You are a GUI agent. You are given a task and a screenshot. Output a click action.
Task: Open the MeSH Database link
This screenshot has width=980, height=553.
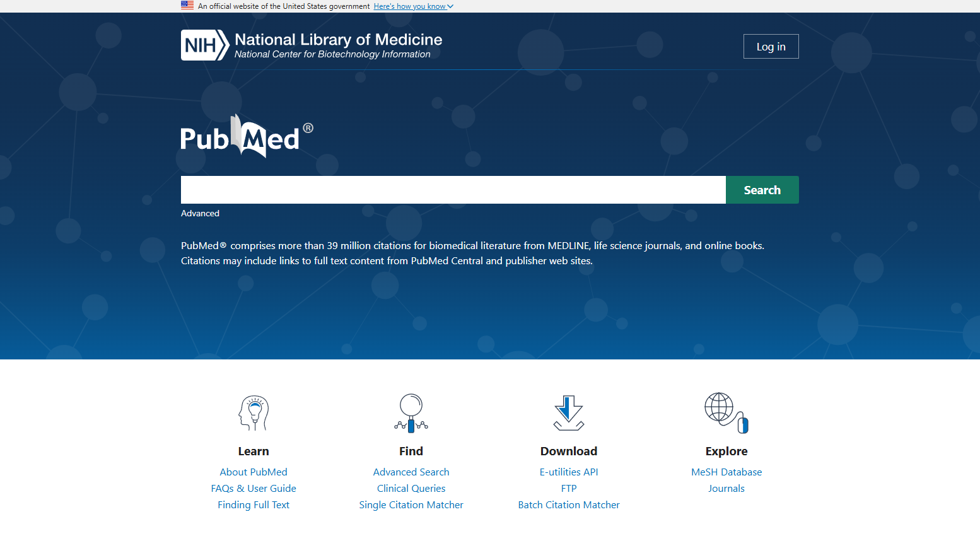coord(726,472)
